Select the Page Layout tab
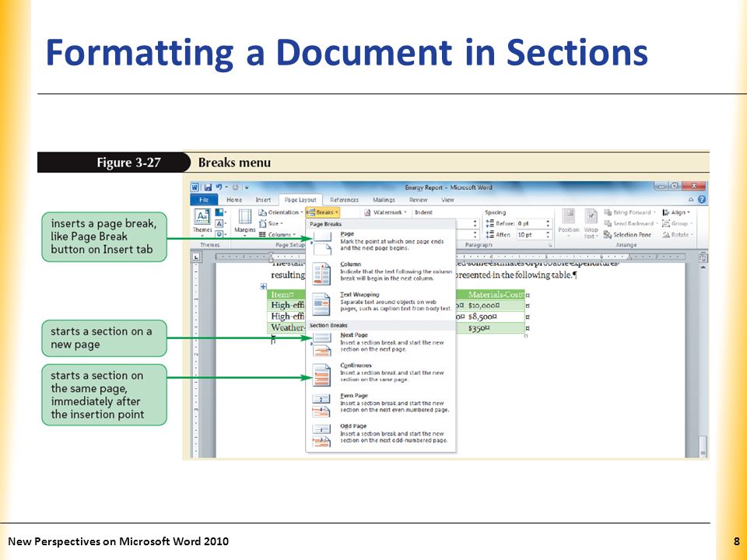The height and width of the screenshot is (560, 747). [300, 200]
